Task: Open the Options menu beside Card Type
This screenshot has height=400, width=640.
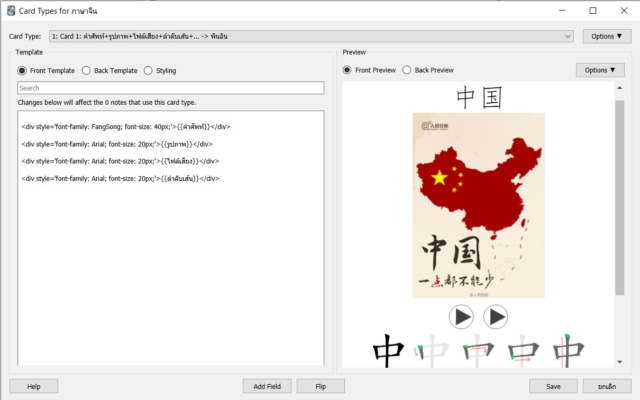Action: (x=607, y=36)
